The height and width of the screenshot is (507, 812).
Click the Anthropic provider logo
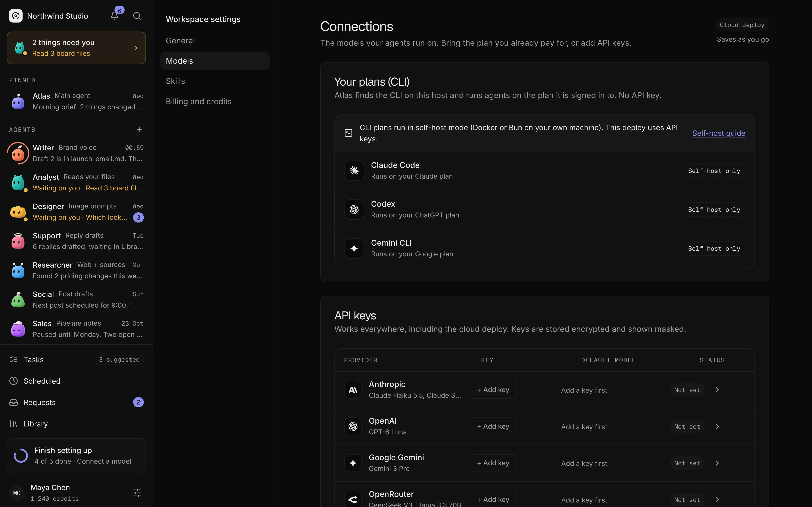(353, 390)
